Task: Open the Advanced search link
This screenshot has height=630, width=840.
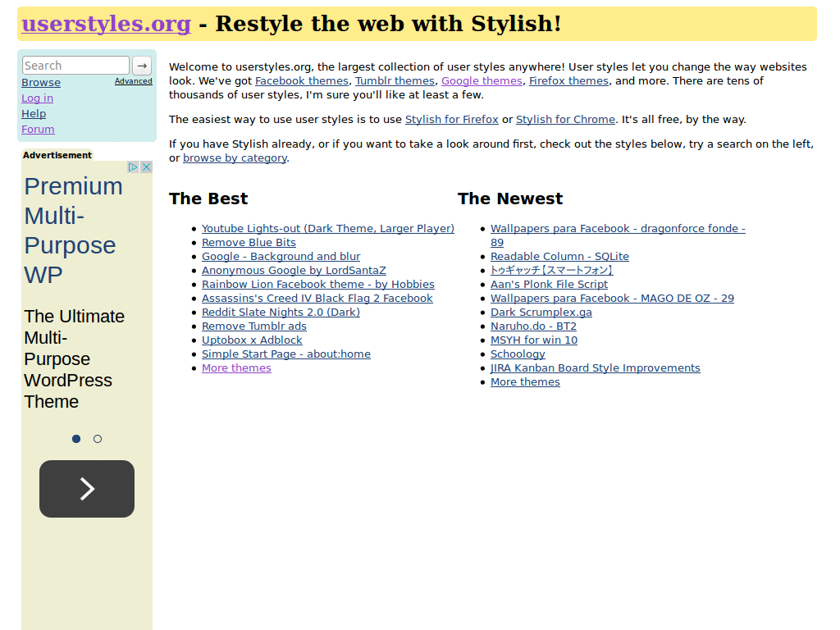Action: coord(134,81)
